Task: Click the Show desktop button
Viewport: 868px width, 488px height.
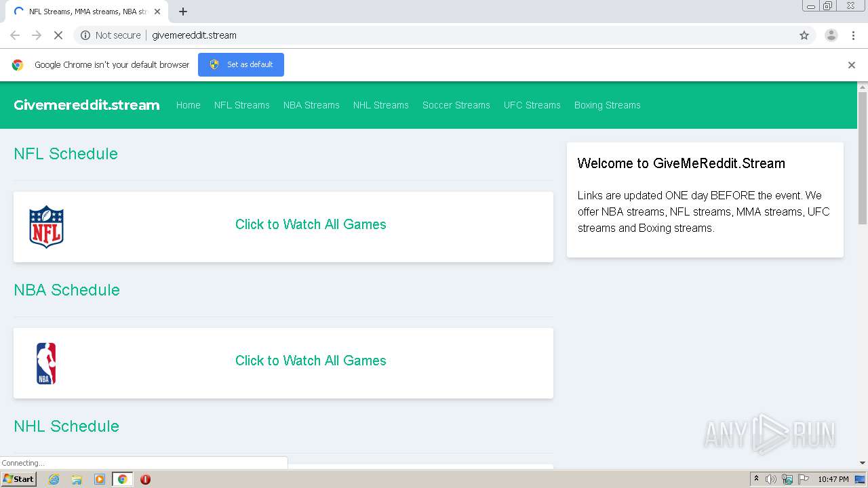Action: 861,479
